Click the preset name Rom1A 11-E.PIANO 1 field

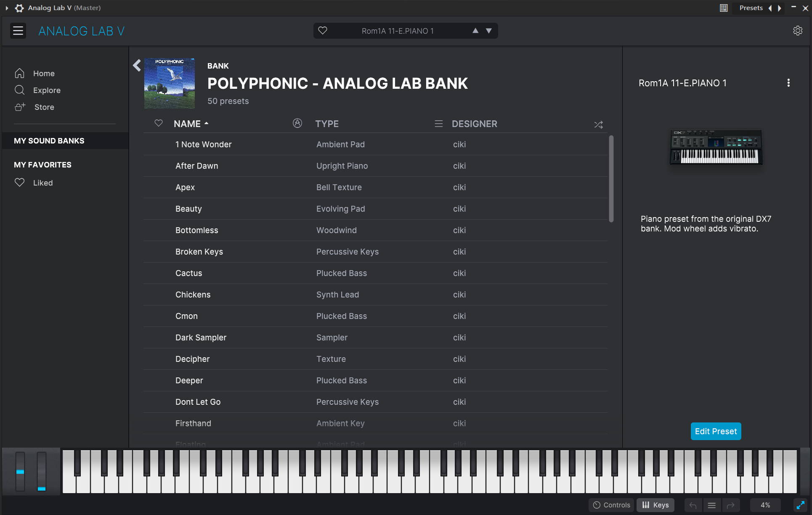pos(398,31)
